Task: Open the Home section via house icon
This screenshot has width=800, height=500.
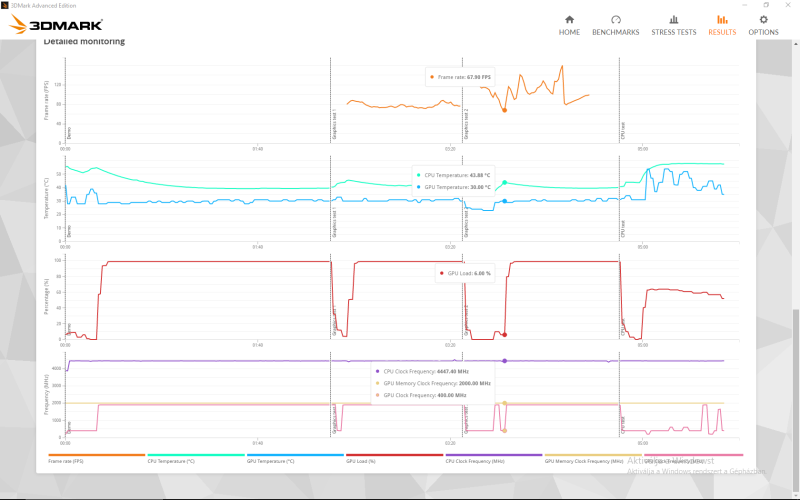Action: (x=569, y=20)
